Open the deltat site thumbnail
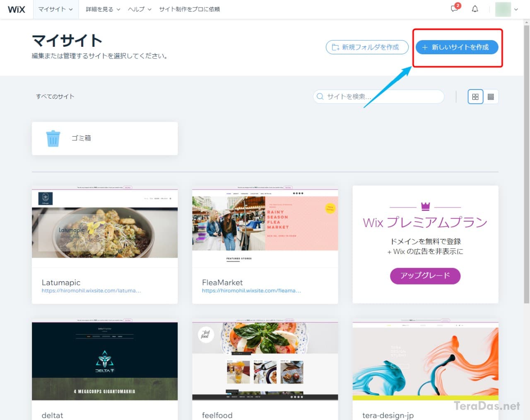Screen dimensions: 530x420 pyautogui.click(x=105, y=360)
